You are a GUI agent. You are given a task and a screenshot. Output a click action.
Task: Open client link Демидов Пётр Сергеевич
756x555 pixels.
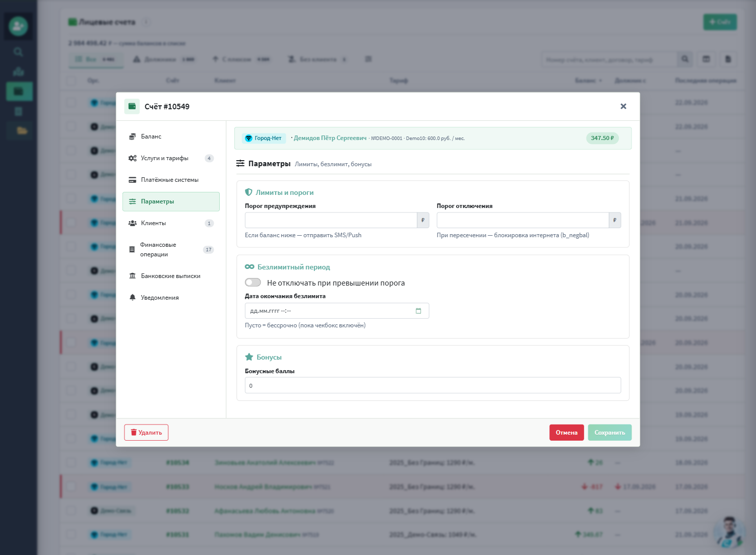(x=330, y=138)
